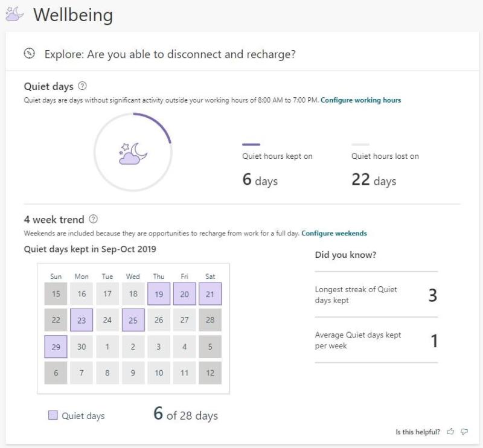Click the Longest streak of Quiet days row
Image resolution: width=483 pixels, height=448 pixels.
click(376, 295)
